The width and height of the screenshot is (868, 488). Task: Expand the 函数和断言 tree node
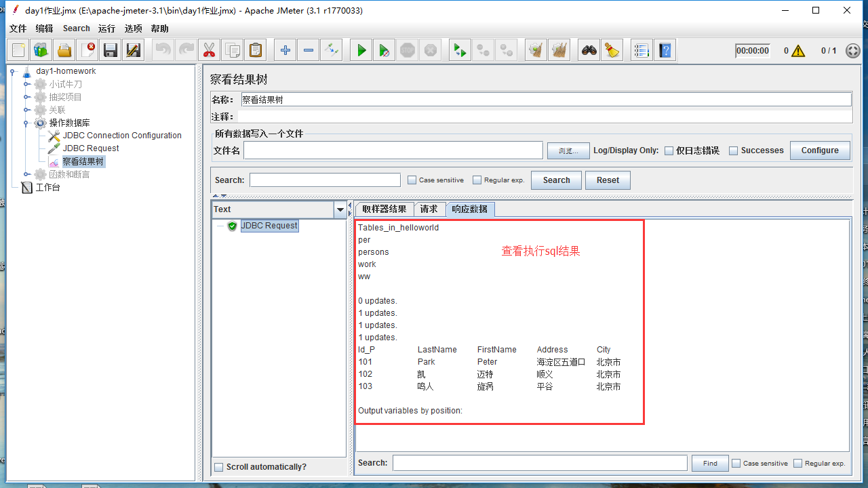[x=27, y=174]
